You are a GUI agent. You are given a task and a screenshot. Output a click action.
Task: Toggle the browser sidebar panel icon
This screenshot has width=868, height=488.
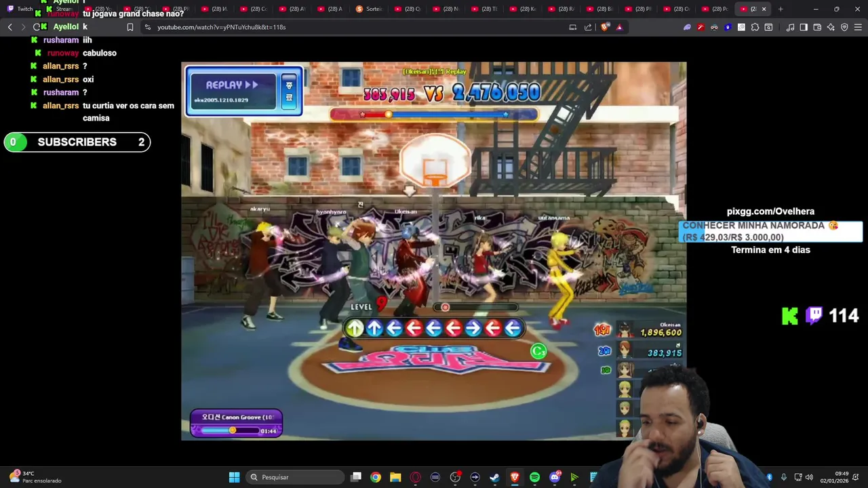pos(804,27)
